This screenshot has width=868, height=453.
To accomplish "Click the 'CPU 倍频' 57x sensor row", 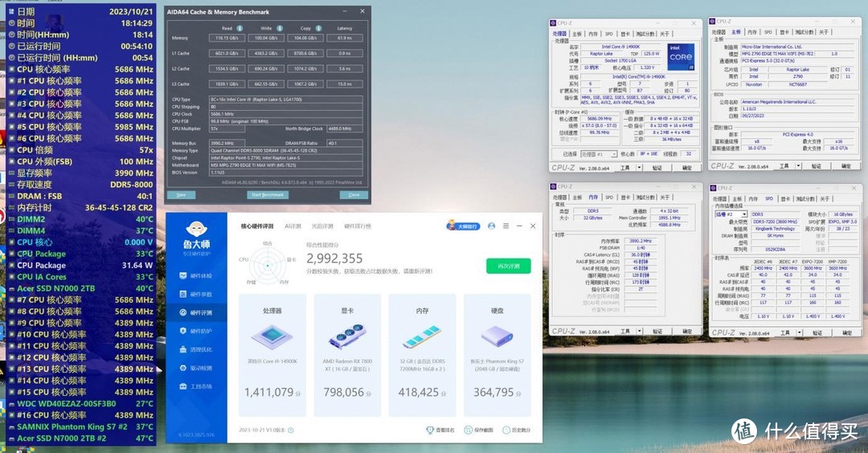I will coord(81,150).
